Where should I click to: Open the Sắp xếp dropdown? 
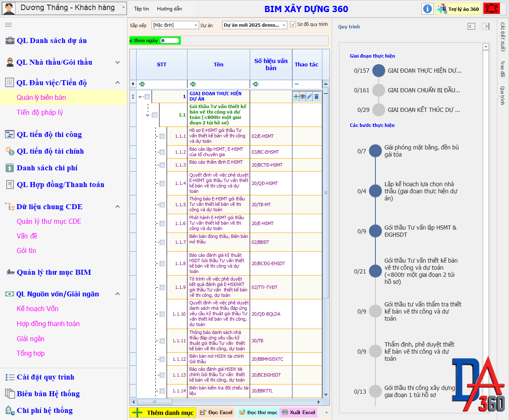(x=175, y=25)
